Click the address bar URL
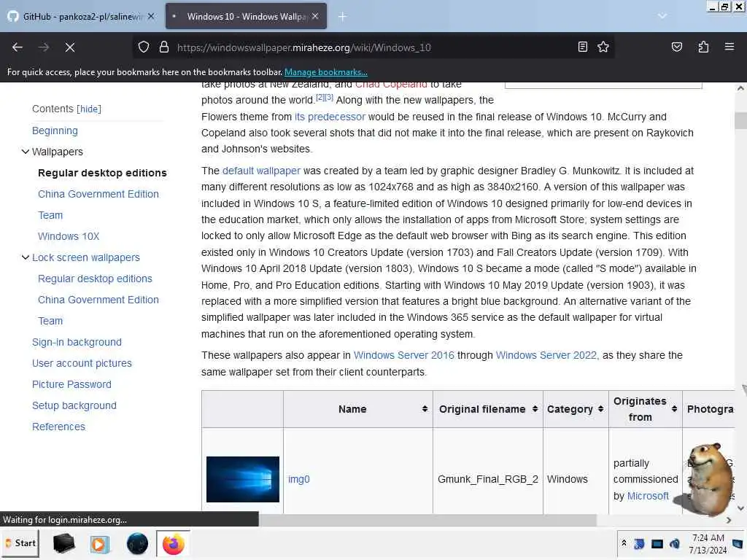 [304, 47]
